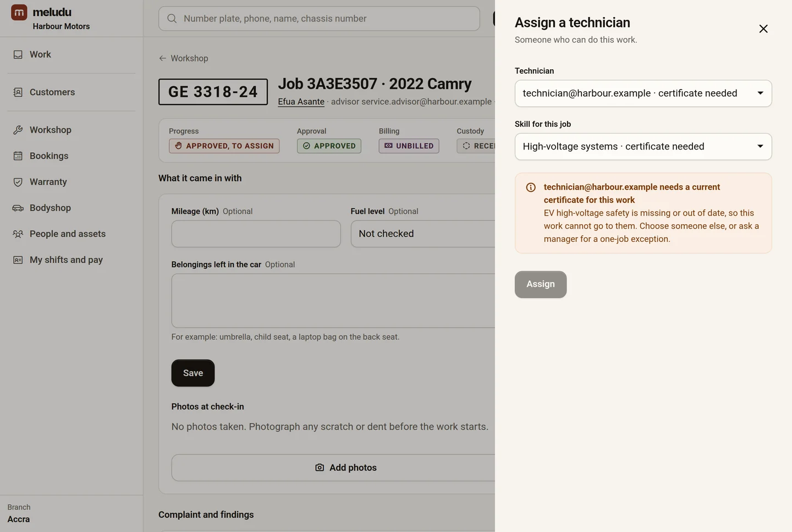This screenshot has height=532, width=792.
Task: Open the Skill for this job dropdown
Action: click(x=643, y=147)
